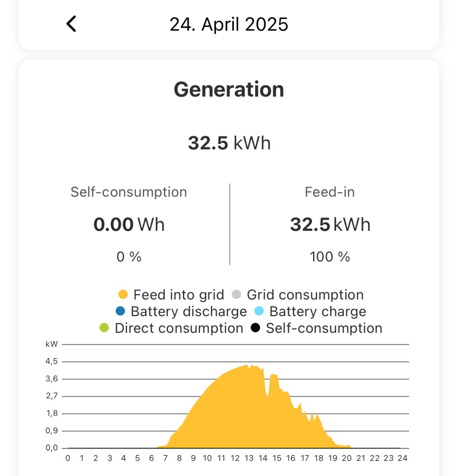Tap the 0.00 Wh self-consumption value

(129, 225)
